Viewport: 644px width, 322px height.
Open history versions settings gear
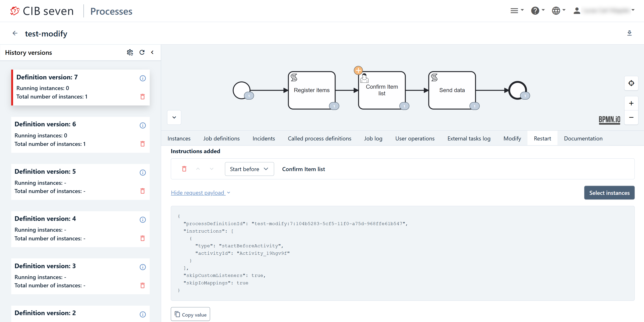click(130, 52)
